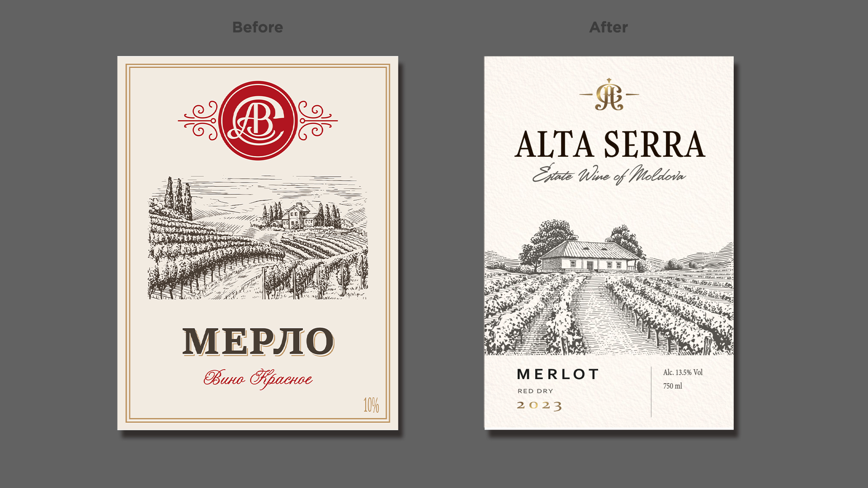Click the RED DRY subtitle
The width and height of the screenshot is (868, 488).
[535, 391]
